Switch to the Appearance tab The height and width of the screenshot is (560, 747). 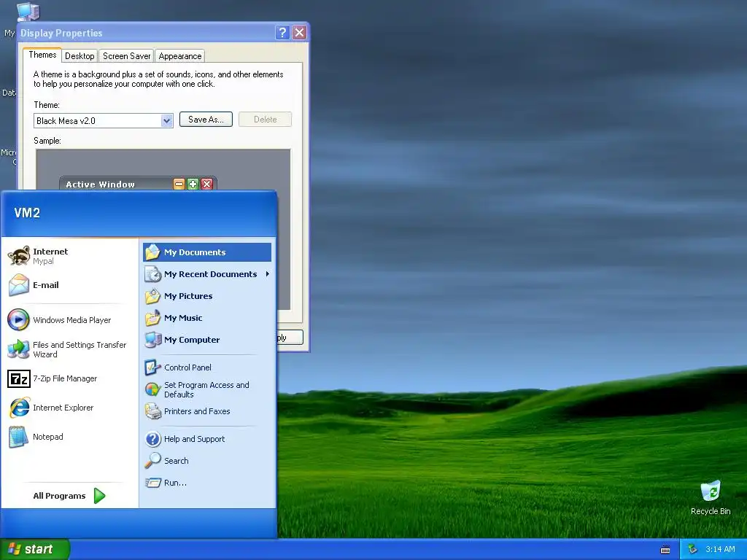[x=180, y=55]
